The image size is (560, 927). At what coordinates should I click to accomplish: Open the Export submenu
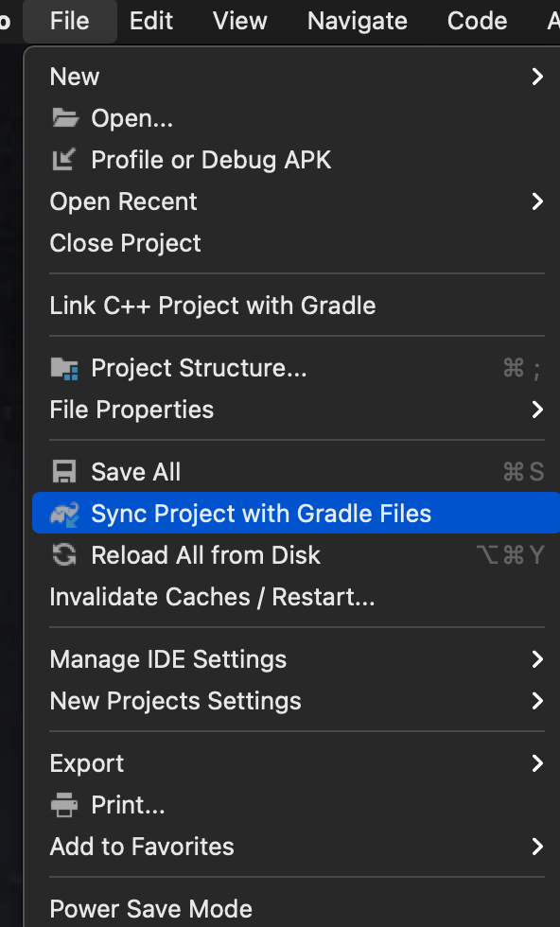[x=296, y=763]
